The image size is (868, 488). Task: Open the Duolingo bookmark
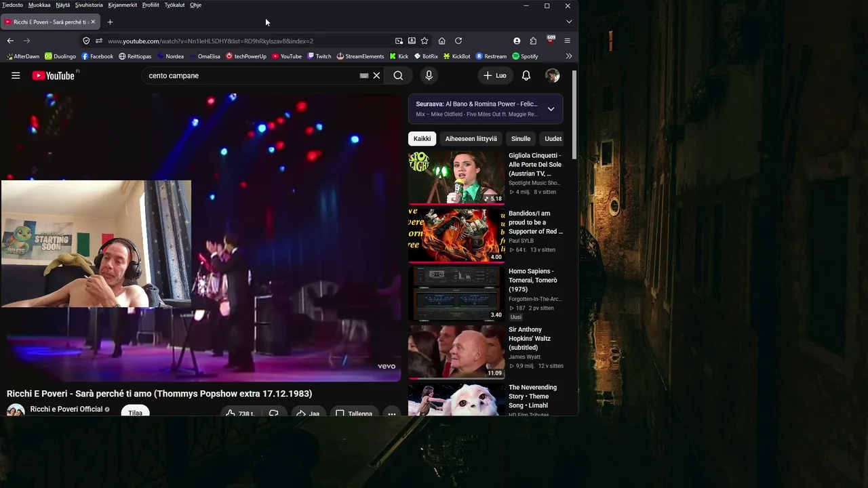point(60,56)
